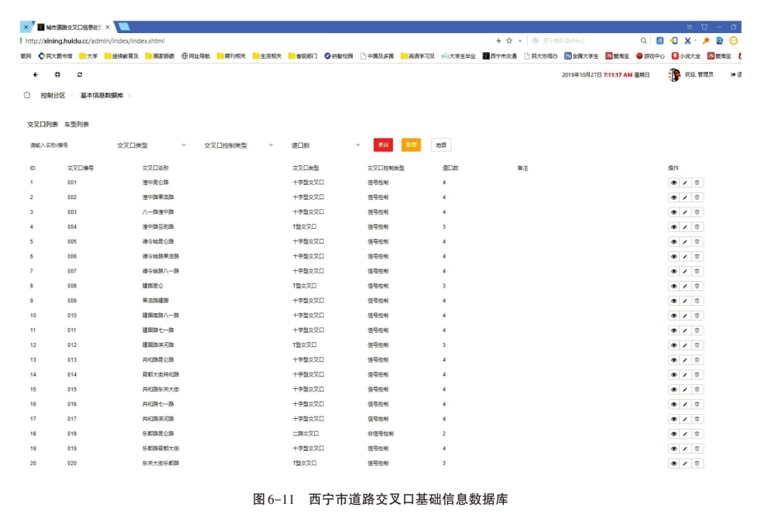
Task: Edit intersection 001 using the pencil icon
Action: point(685,183)
